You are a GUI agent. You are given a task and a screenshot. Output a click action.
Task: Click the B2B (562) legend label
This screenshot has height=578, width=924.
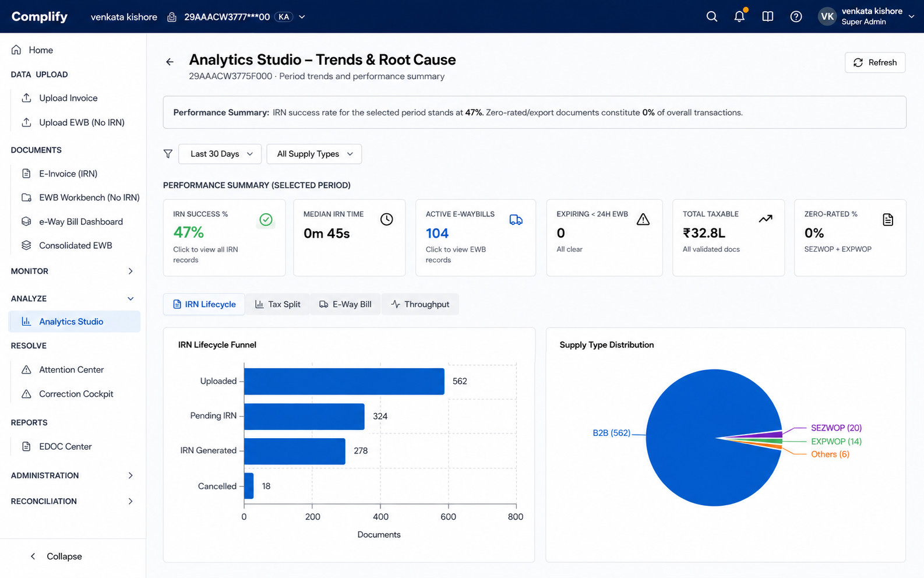(611, 433)
